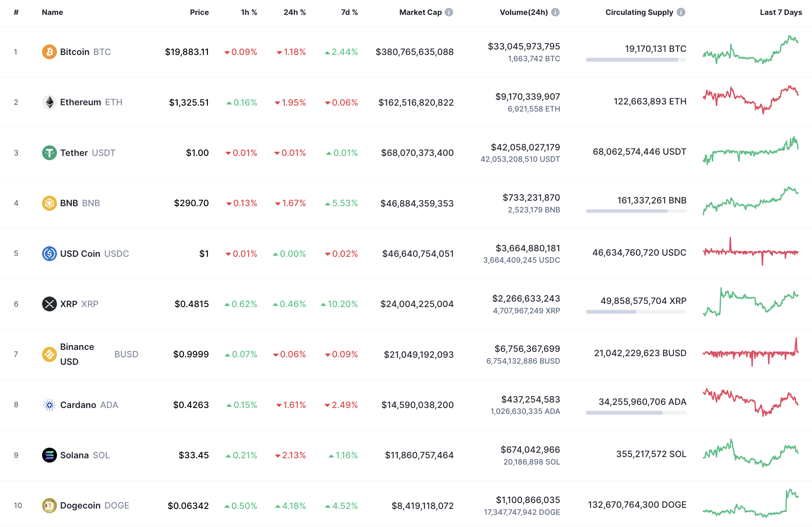Sort the table by 24h %

pos(294,12)
